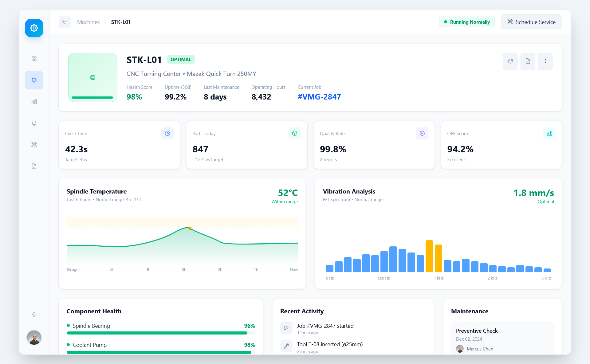
Task: Open the kebab menu on STK-L01 card
Action: [545, 61]
